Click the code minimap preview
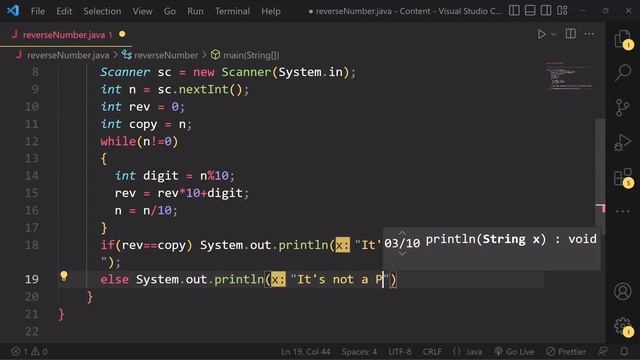 point(570,76)
